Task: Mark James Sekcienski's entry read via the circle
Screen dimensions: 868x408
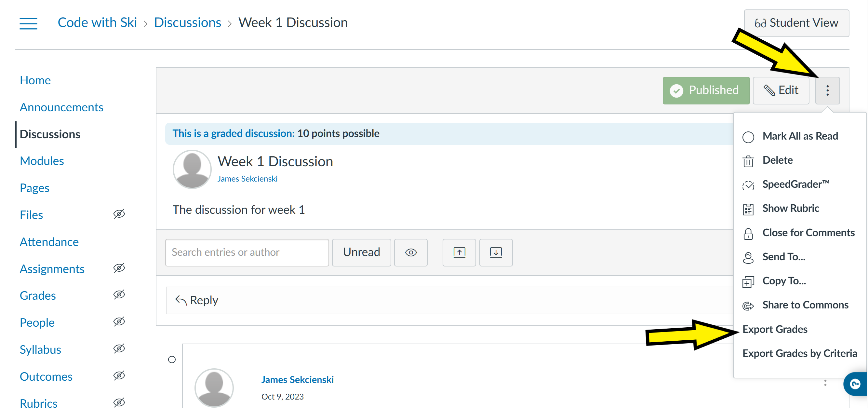Action: tap(171, 359)
